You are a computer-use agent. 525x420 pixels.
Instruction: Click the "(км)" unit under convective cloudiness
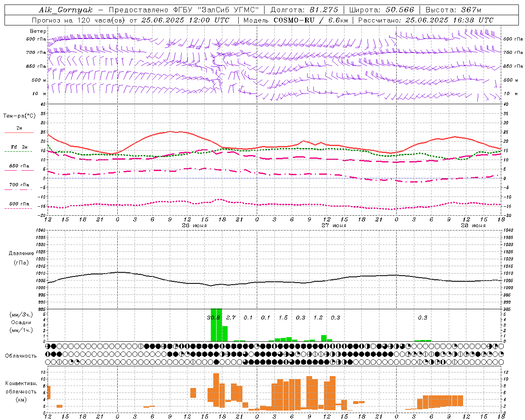pos(21,399)
